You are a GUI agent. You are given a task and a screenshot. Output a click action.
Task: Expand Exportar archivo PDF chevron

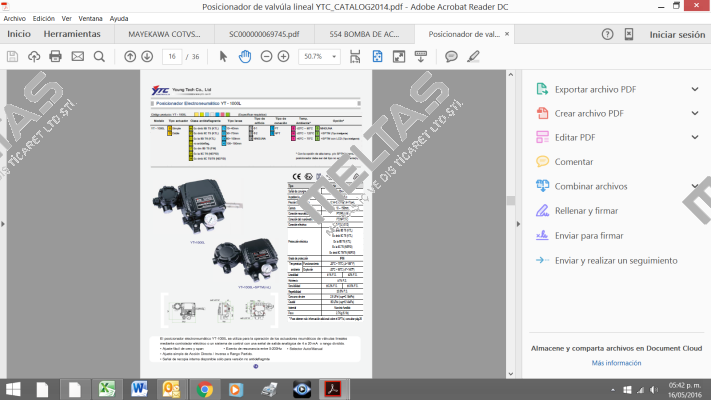pyautogui.click(x=695, y=89)
